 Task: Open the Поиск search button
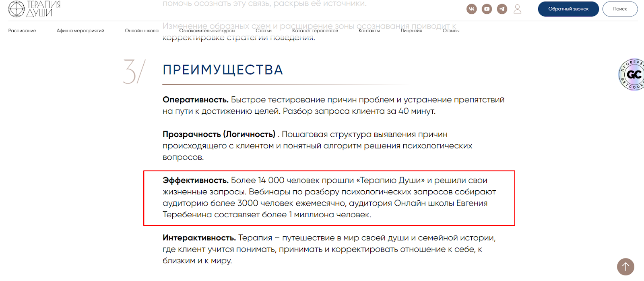[620, 9]
